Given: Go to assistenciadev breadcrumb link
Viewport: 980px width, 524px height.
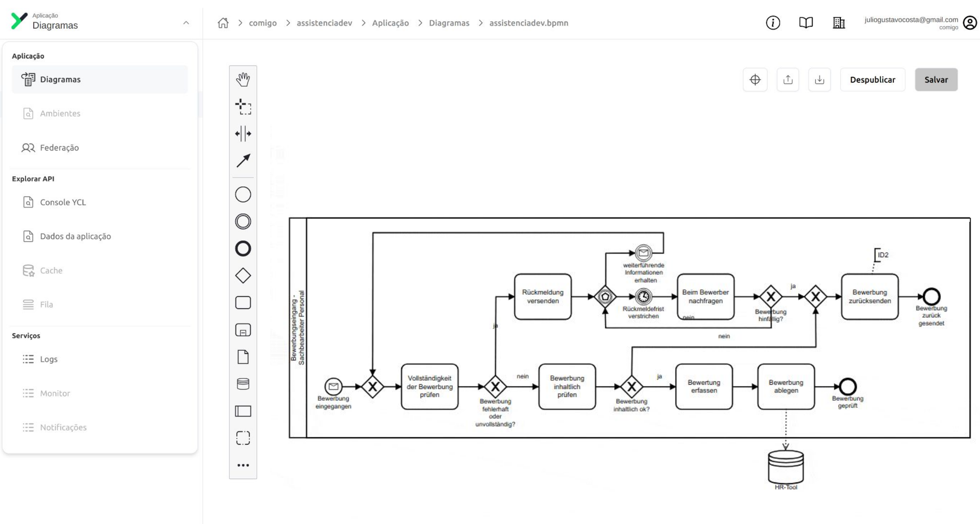Looking at the screenshot, I should (x=324, y=23).
